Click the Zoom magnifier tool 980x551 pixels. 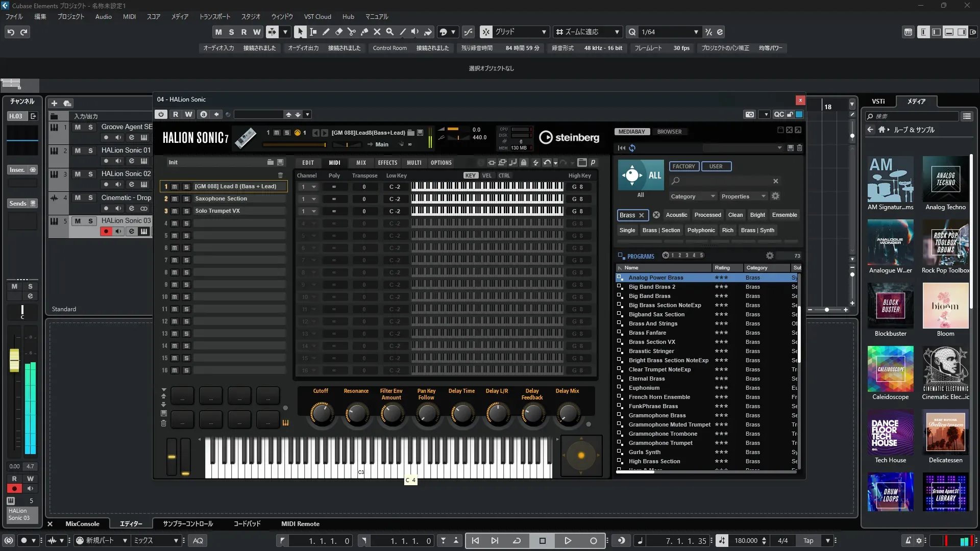390,32
